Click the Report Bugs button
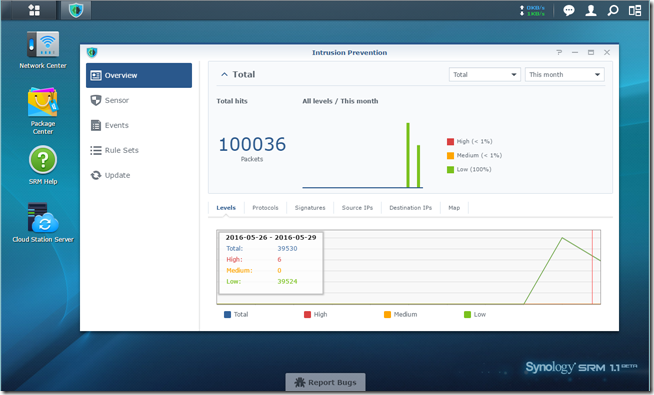Screen dimensions: 654x395 tap(325, 382)
